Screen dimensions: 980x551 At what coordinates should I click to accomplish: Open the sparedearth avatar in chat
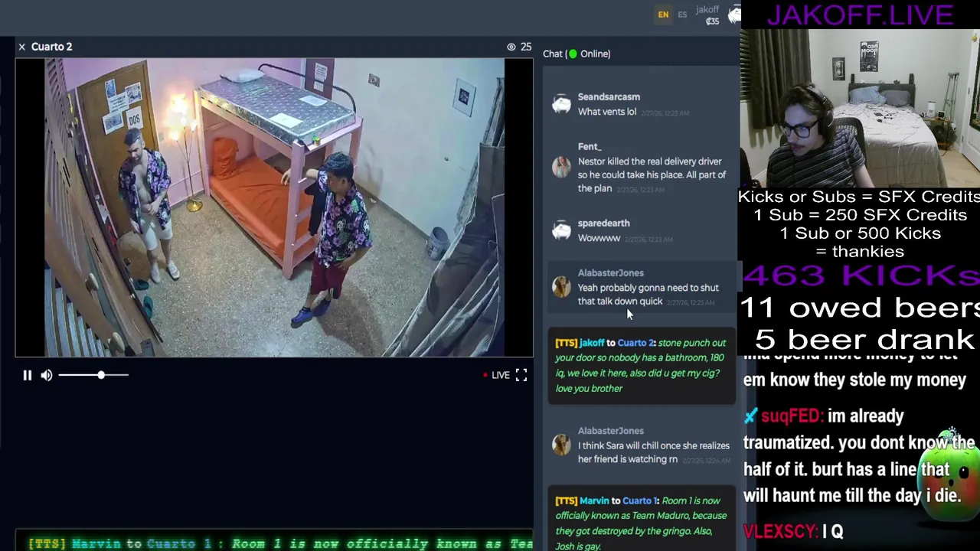point(561,230)
